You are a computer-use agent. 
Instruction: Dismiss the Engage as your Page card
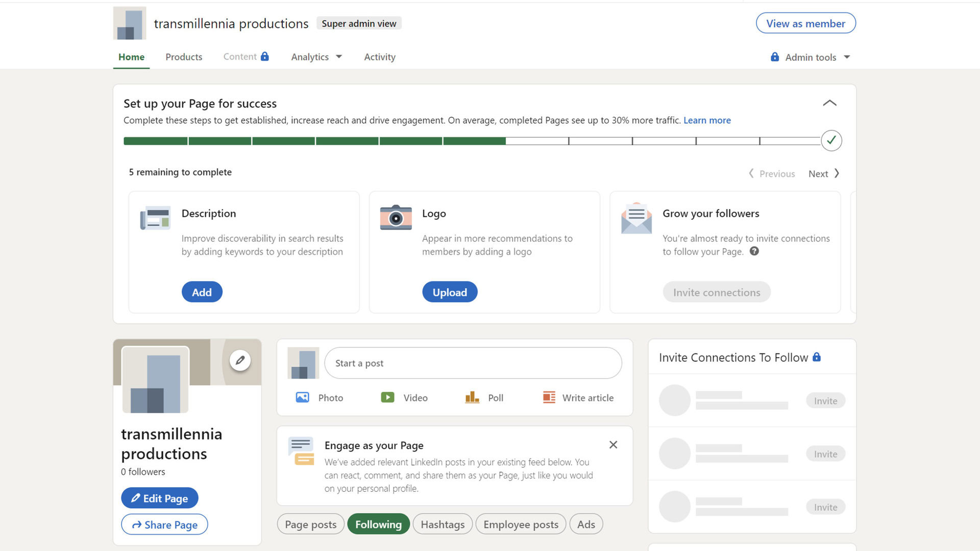click(x=613, y=445)
